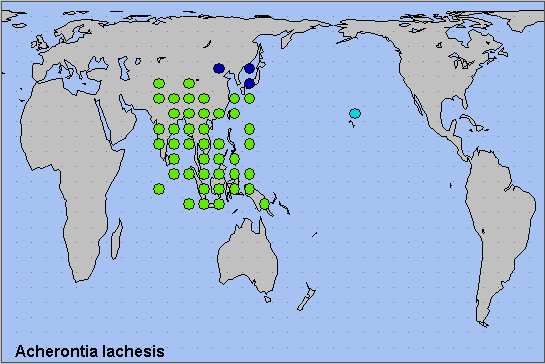Image resolution: width=545 pixels, height=364 pixels.
Task: Select the cyan dot near Hawaii
Action: (355, 113)
